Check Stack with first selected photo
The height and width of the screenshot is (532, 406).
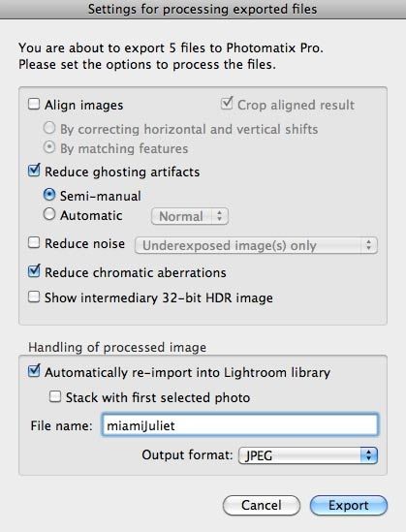point(55,396)
